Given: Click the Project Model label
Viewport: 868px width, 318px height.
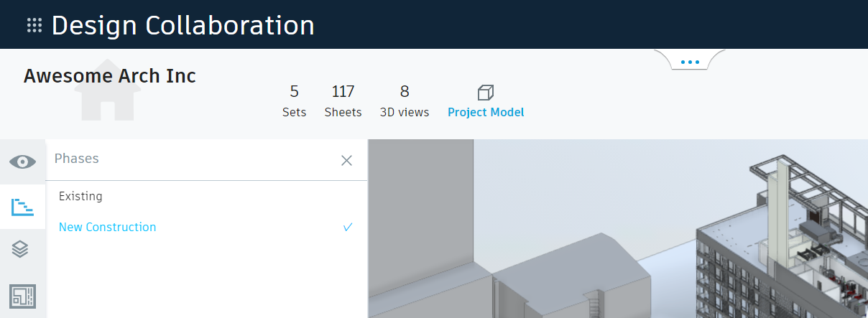Looking at the screenshot, I should click(x=486, y=113).
